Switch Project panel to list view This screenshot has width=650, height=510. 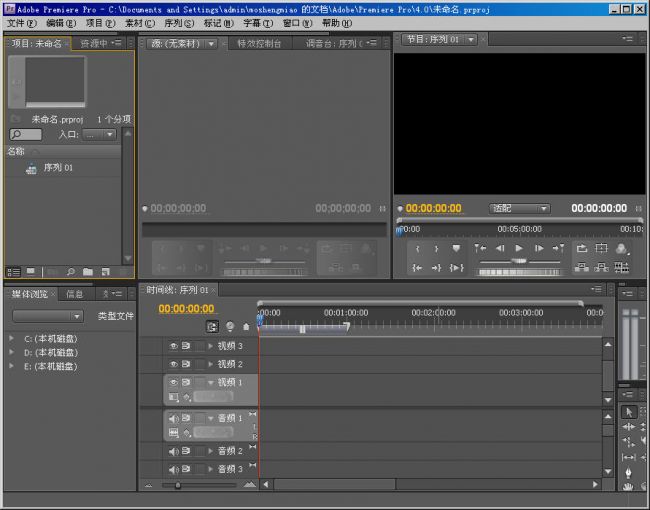[x=14, y=271]
